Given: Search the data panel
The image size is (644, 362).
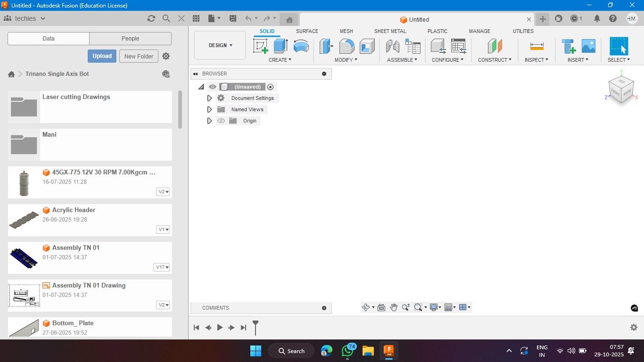Looking at the screenshot, I should (166, 18).
